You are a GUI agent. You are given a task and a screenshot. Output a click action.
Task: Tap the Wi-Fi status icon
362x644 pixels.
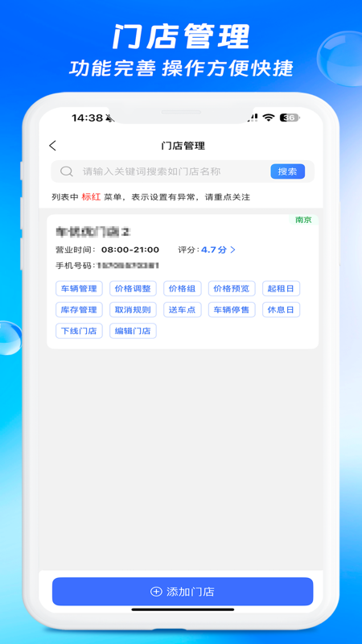(x=269, y=118)
